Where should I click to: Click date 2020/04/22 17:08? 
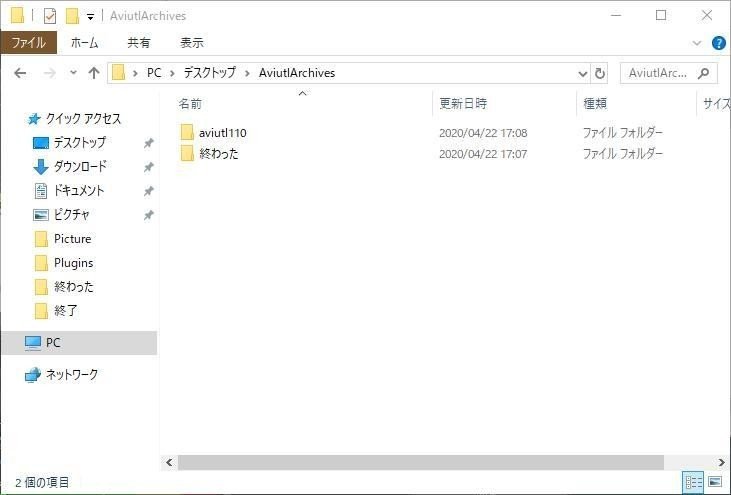tap(483, 133)
